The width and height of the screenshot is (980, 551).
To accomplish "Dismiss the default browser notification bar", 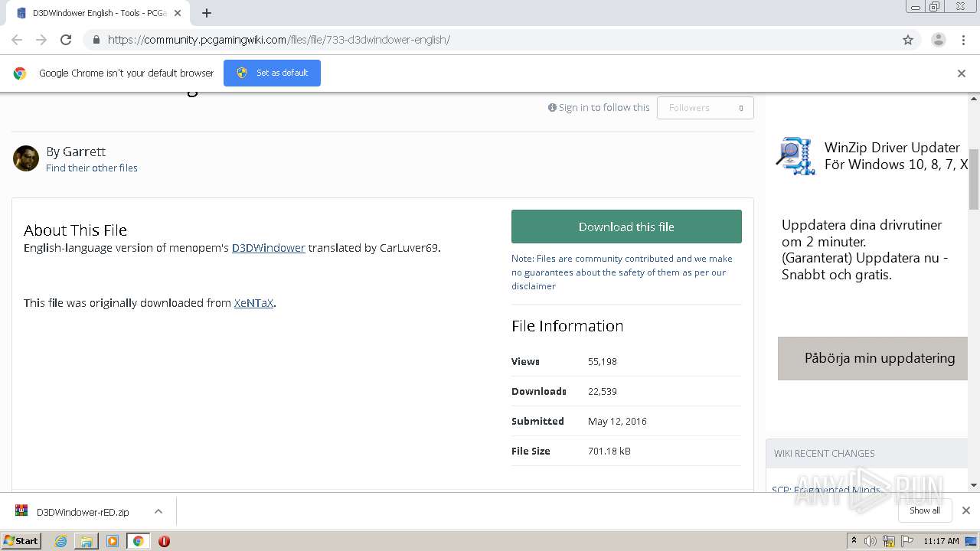I will tap(962, 73).
